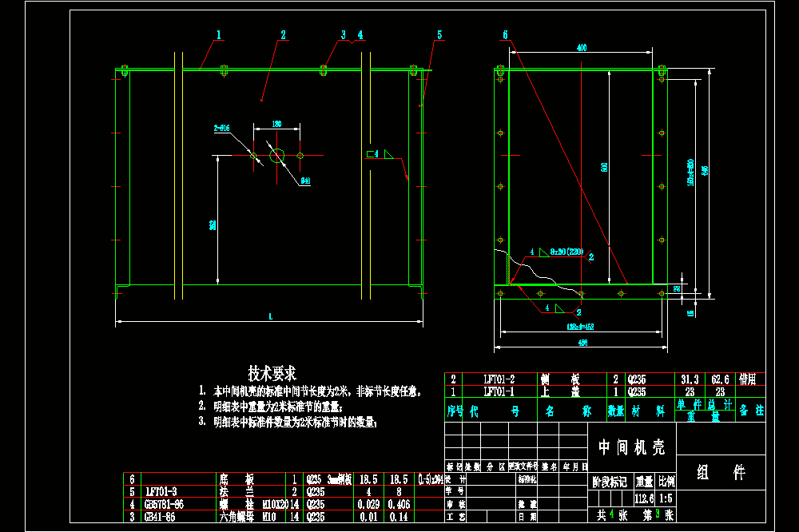Select technical note 1 about standard 2米 length

tap(310, 391)
